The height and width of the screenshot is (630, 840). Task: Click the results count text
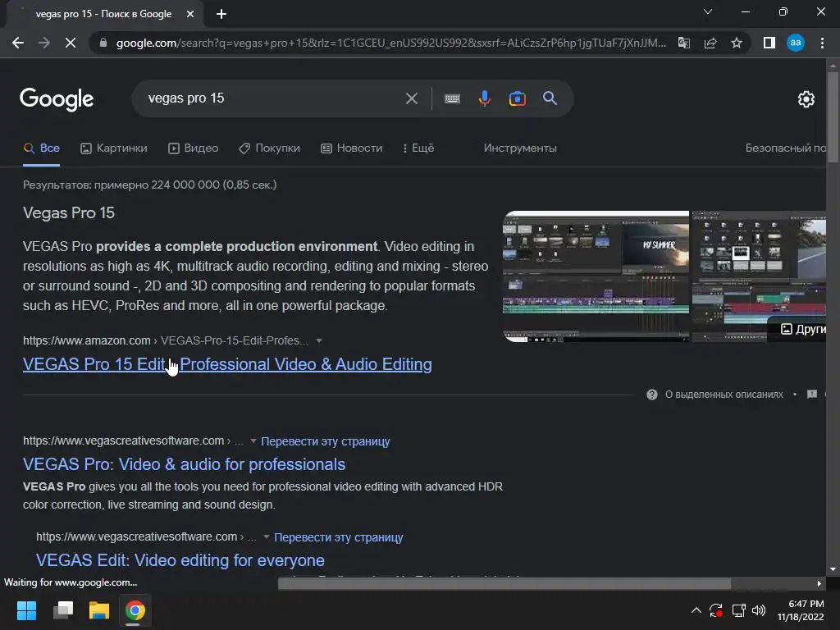pos(149,185)
